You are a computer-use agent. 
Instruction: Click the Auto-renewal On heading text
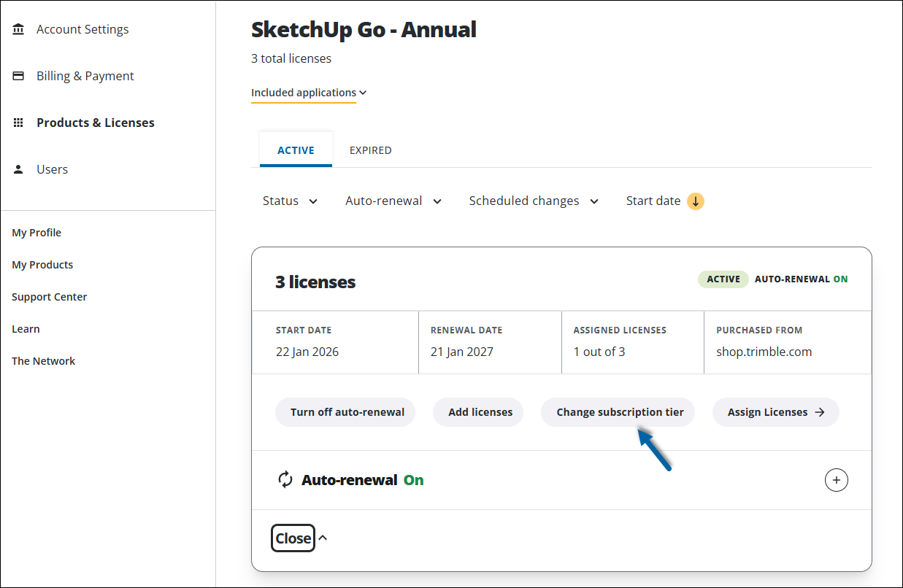click(363, 480)
